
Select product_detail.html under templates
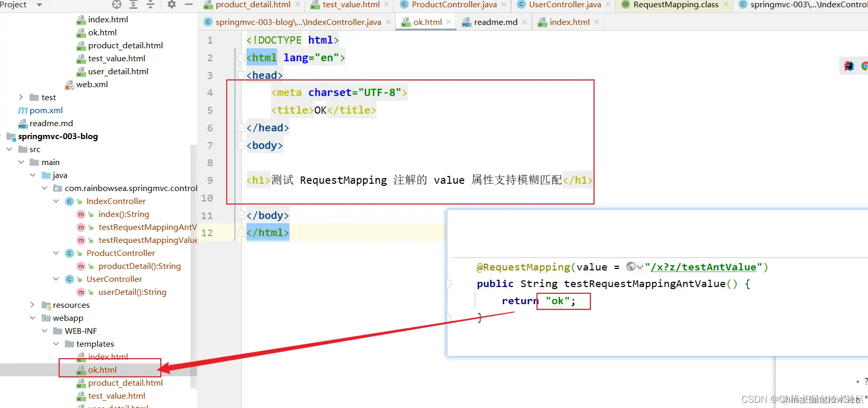126,383
